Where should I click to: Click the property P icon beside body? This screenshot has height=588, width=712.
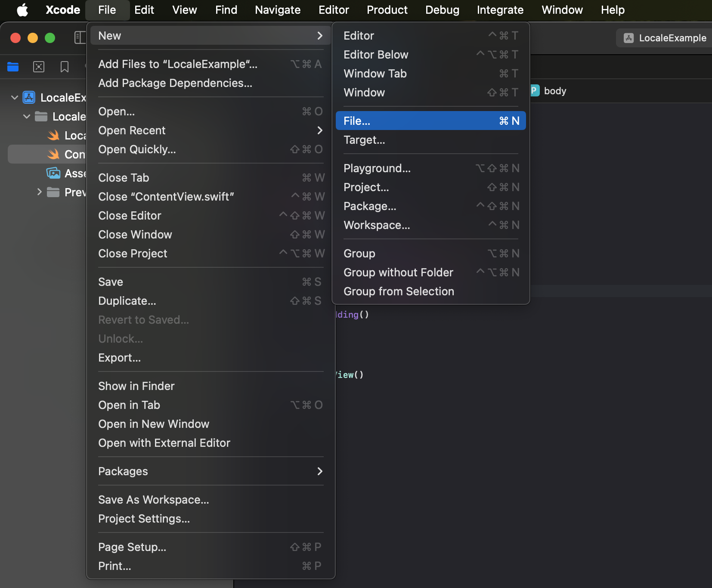coord(534,91)
